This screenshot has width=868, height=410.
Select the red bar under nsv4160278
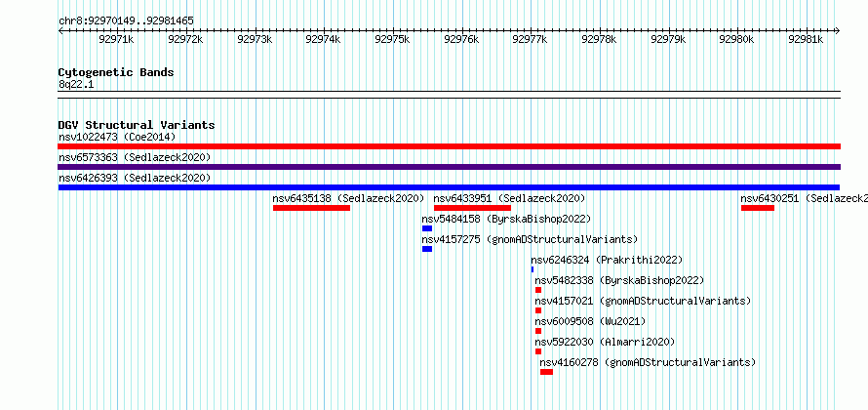[x=546, y=372]
